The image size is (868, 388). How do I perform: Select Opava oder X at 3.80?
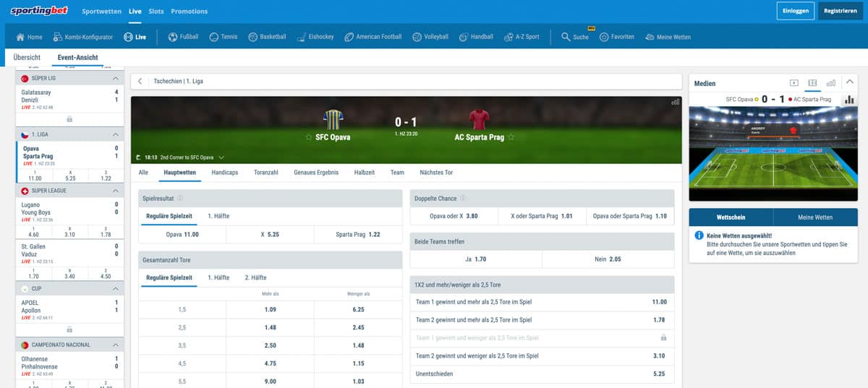click(454, 216)
